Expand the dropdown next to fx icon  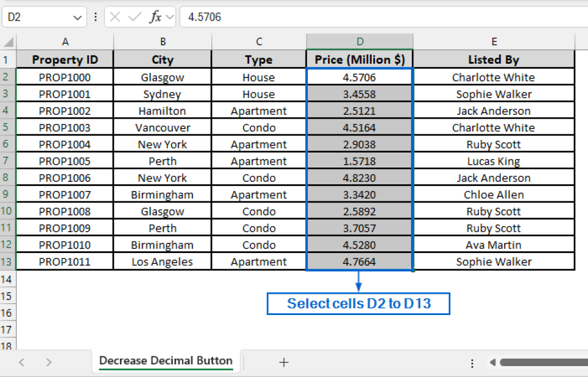tap(169, 17)
